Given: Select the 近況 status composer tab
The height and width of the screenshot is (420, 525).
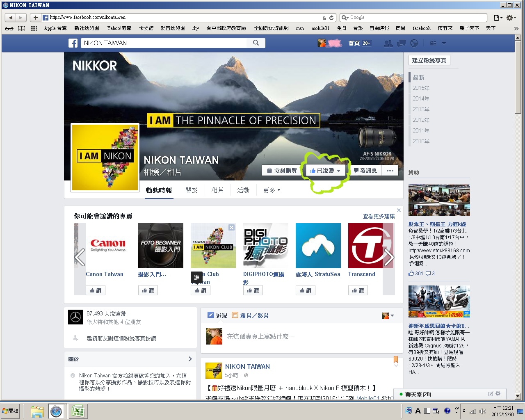Looking at the screenshot, I should click(217, 315).
